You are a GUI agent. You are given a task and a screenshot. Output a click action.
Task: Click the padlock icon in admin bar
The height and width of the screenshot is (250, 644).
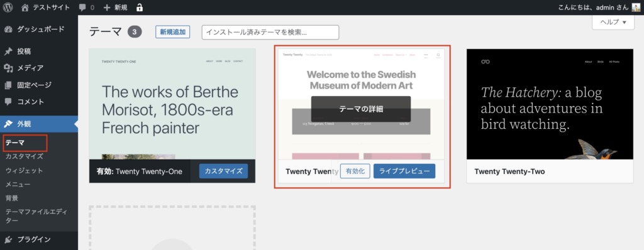[139, 8]
